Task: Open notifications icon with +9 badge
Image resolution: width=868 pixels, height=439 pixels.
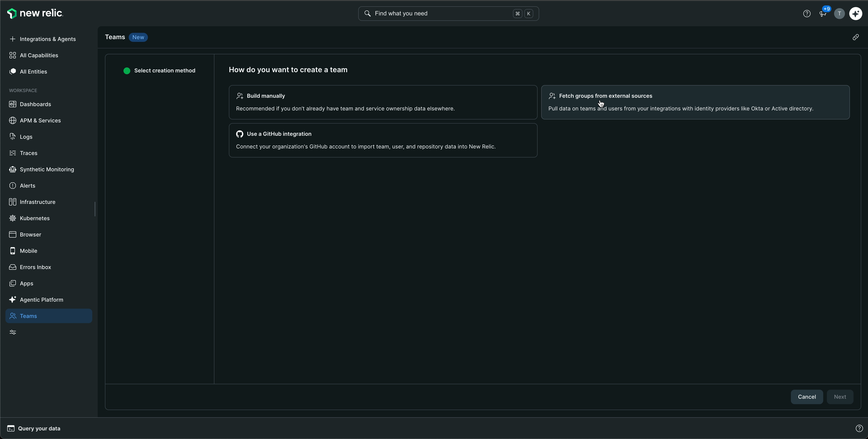Action: (823, 14)
